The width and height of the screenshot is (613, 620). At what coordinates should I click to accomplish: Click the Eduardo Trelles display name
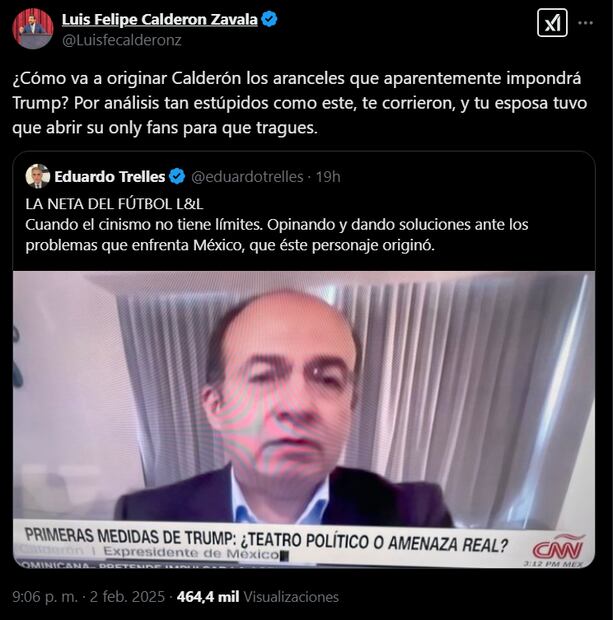pyautogui.click(x=110, y=177)
